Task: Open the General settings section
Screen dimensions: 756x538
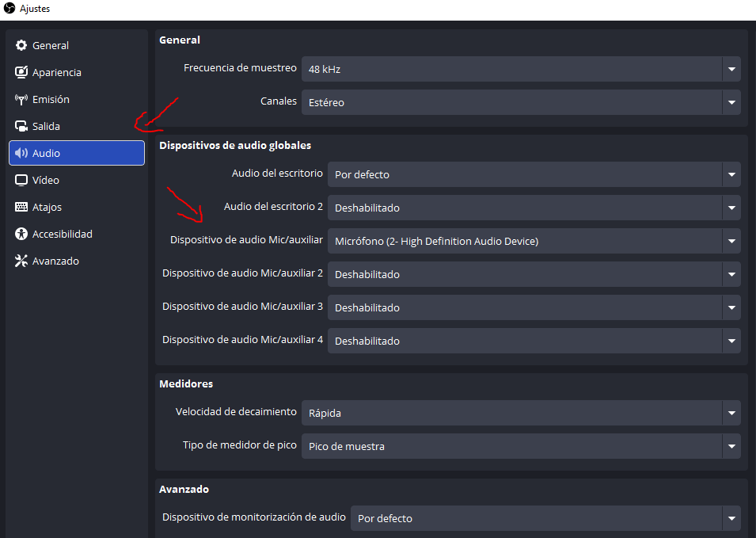Action: coord(77,45)
